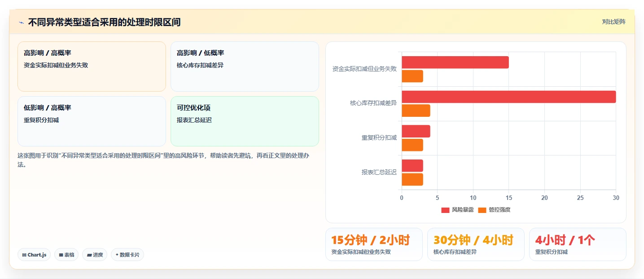
Task: Select the 可控优化项 green card
Action: [x=245, y=121]
